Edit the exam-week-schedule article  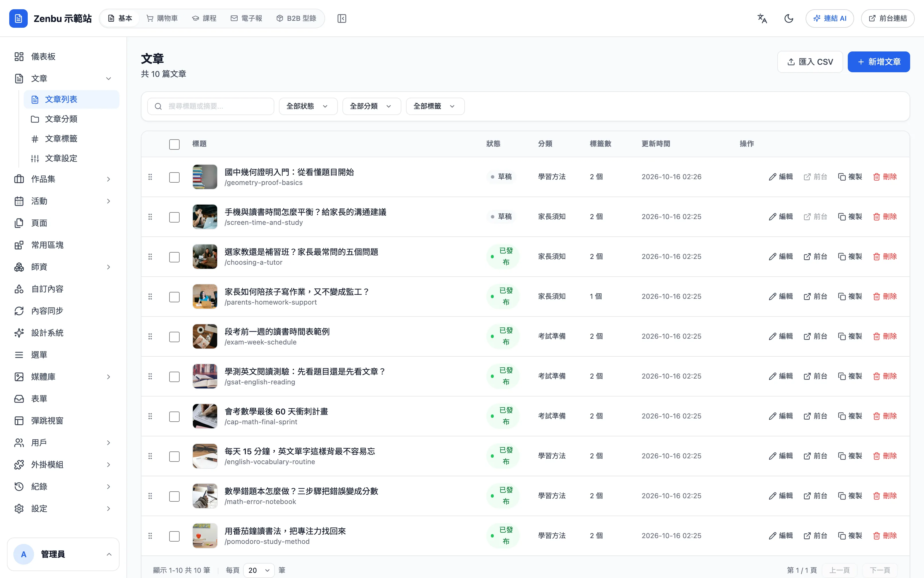(x=780, y=336)
